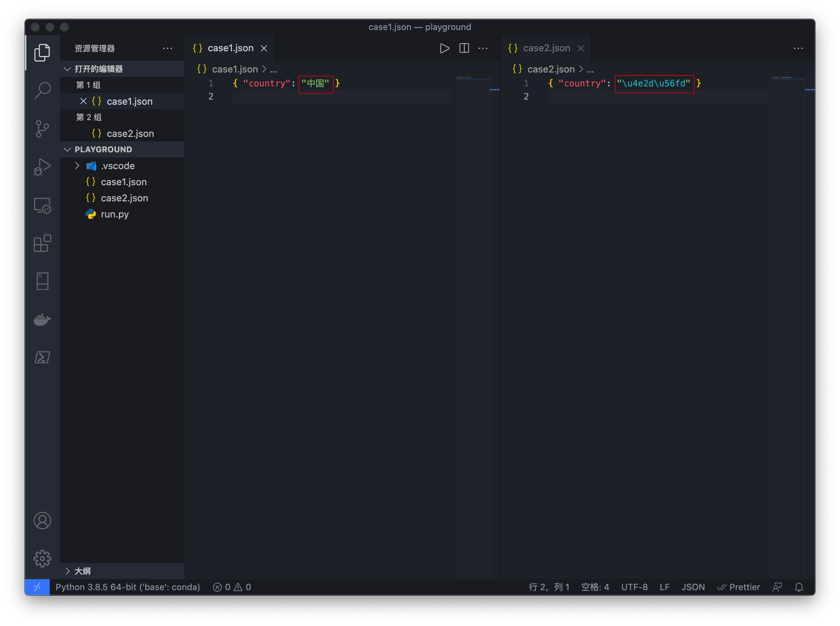The height and width of the screenshot is (626, 840).
Task: Expand the outline section at bottom
Action: point(122,571)
